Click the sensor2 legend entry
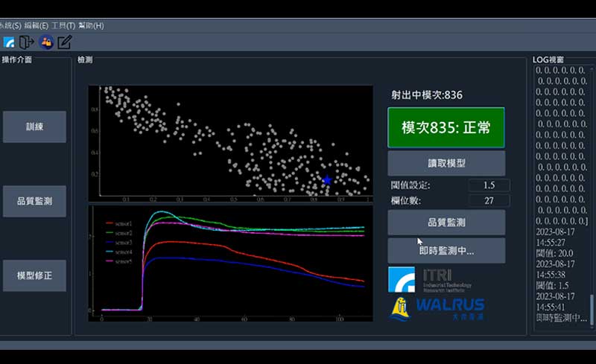 click(118, 233)
